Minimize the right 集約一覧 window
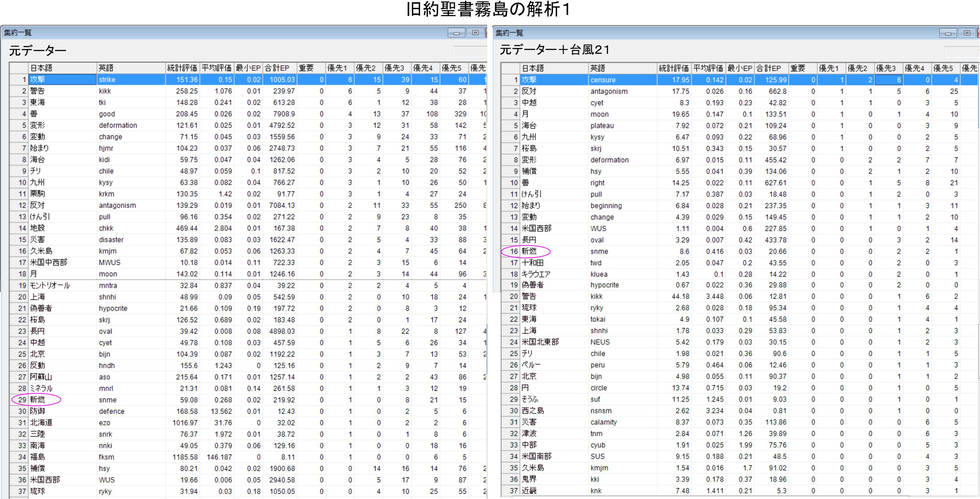 tap(948, 33)
